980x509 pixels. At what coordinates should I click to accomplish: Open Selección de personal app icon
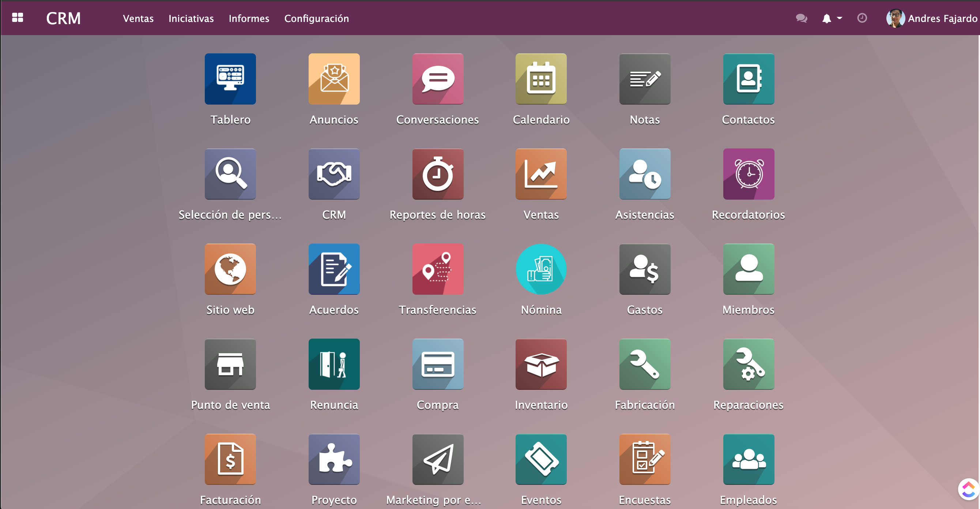coord(230,174)
